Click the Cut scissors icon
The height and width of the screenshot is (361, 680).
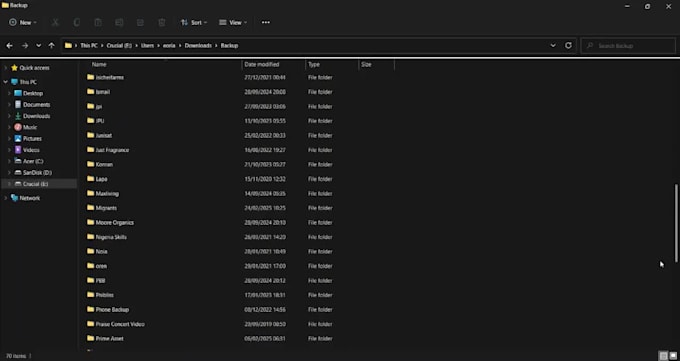pos(55,23)
